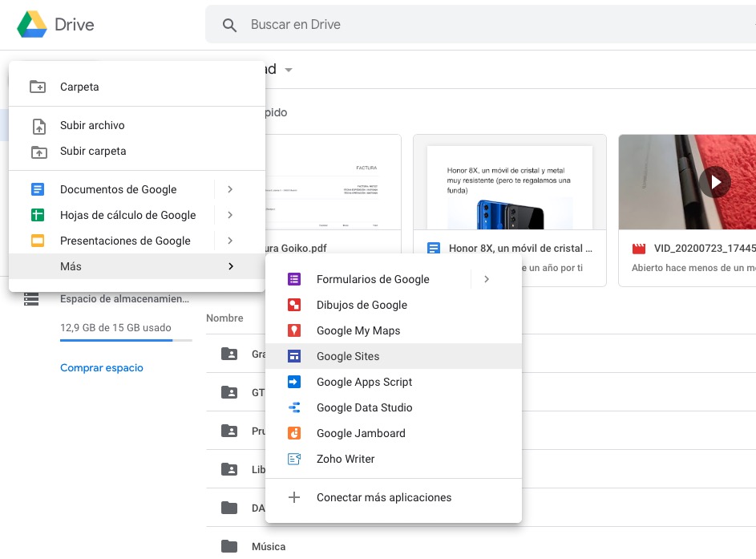Click the Dibujos de Google icon
This screenshot has width=756, height=559.
pos(294,305)
